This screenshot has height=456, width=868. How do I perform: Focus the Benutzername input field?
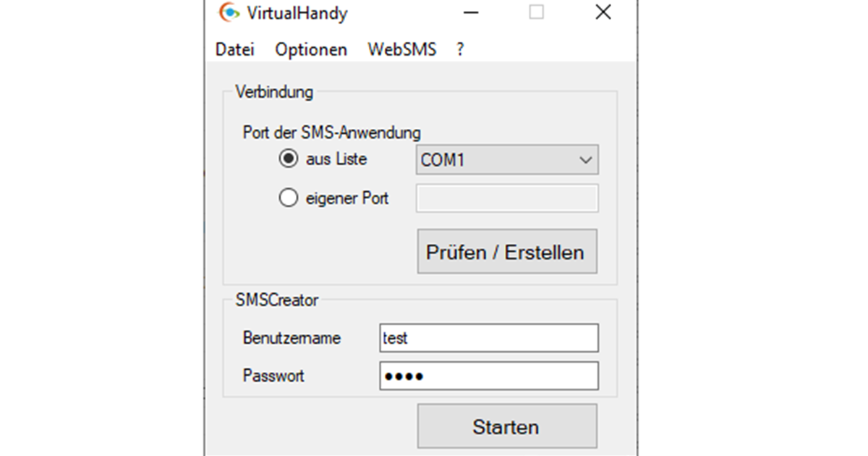(x=489, y=338)
